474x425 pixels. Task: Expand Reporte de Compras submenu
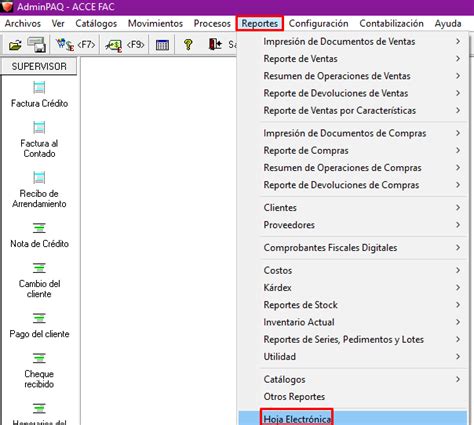pyautogui.click(x=353, y=151)
